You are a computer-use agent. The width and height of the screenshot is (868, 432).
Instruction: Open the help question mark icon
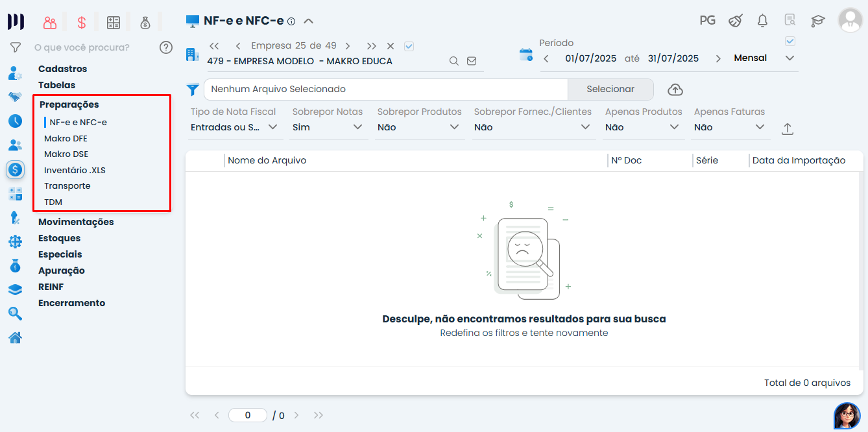[166, 47]
